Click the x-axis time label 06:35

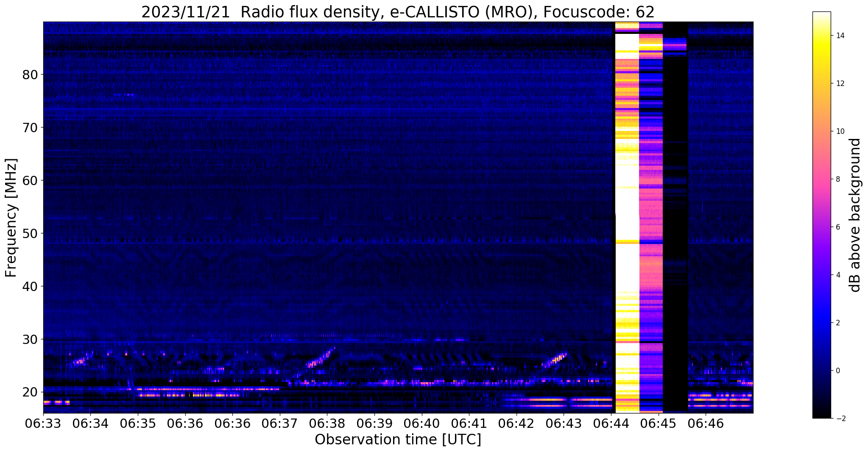coord(138,423)
